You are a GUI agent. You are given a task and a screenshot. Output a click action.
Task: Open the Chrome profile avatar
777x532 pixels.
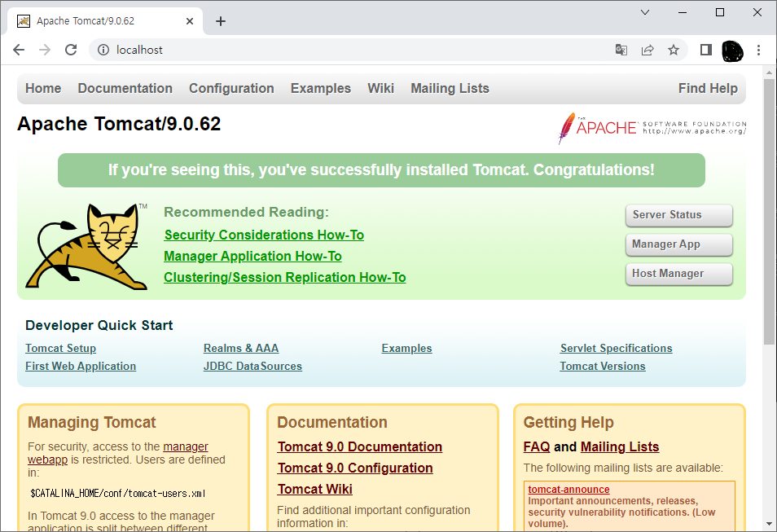coord(732,50)
